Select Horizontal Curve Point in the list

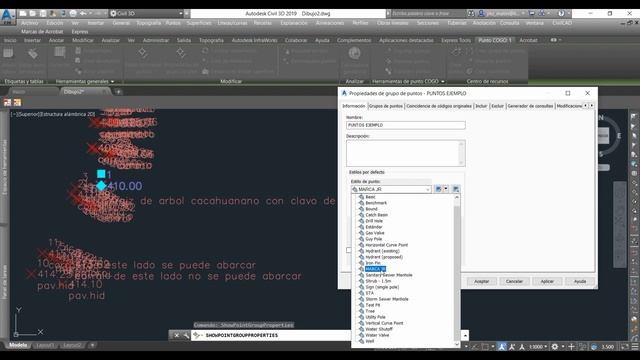pos(387,245)
